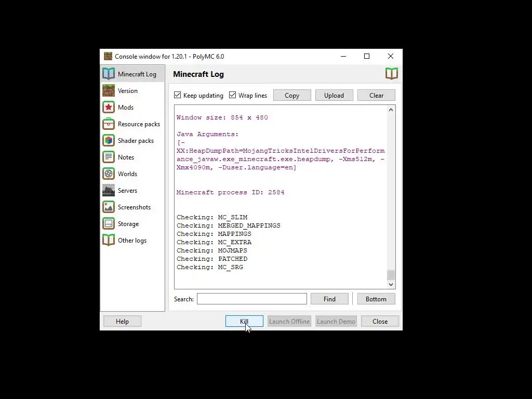532x399 pixels.
Task: Select Shader packs label in sidebar
Action: coord(136,140)
